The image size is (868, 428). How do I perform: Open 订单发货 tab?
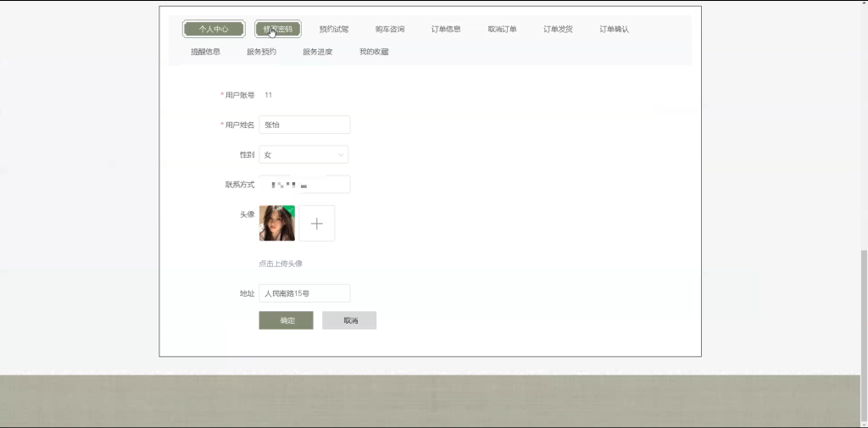558,29
